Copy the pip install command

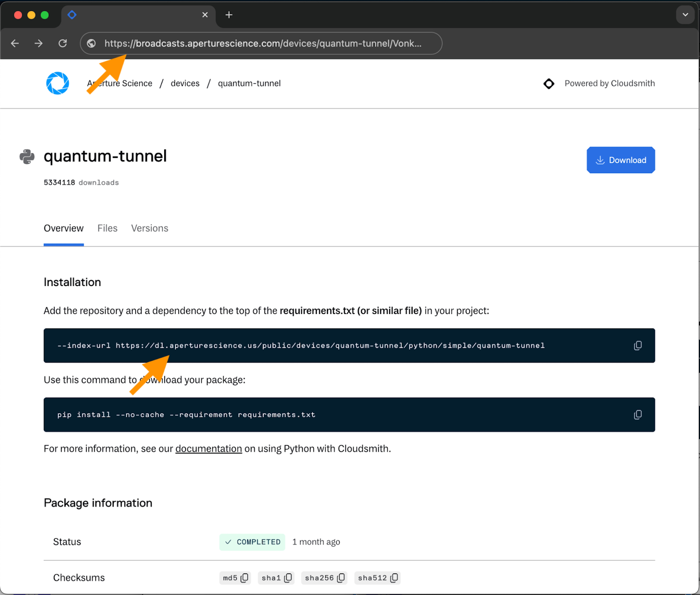pos(637,414)
